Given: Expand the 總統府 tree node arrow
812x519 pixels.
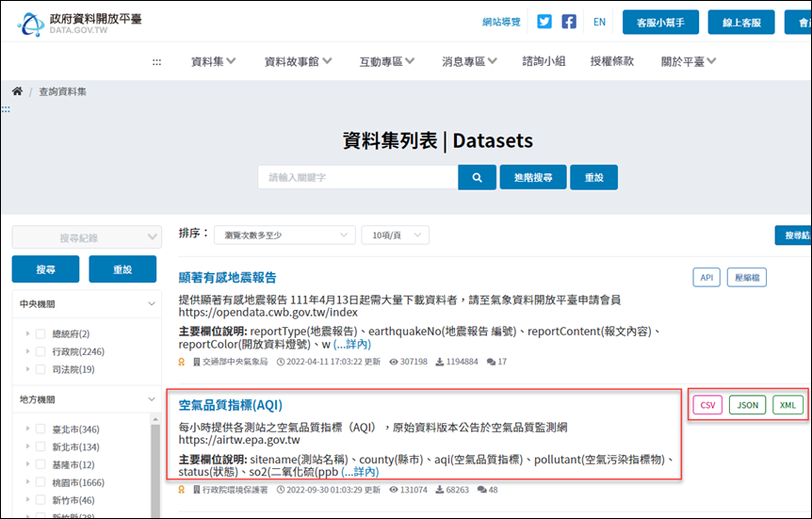Looking at the screenshot, I should click(x=27, y=333).
